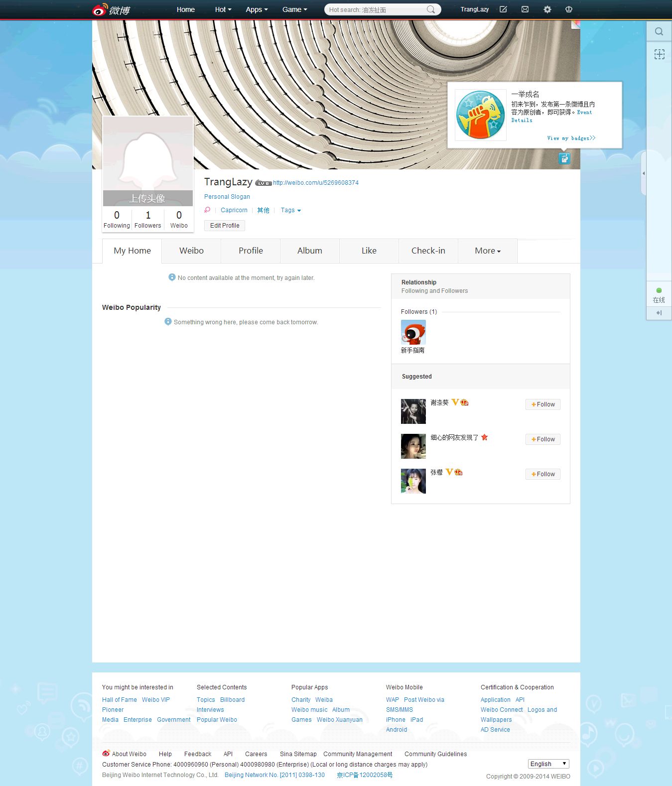
Task: Click the level badge next to TrangLazy
Action: [263, 183]
